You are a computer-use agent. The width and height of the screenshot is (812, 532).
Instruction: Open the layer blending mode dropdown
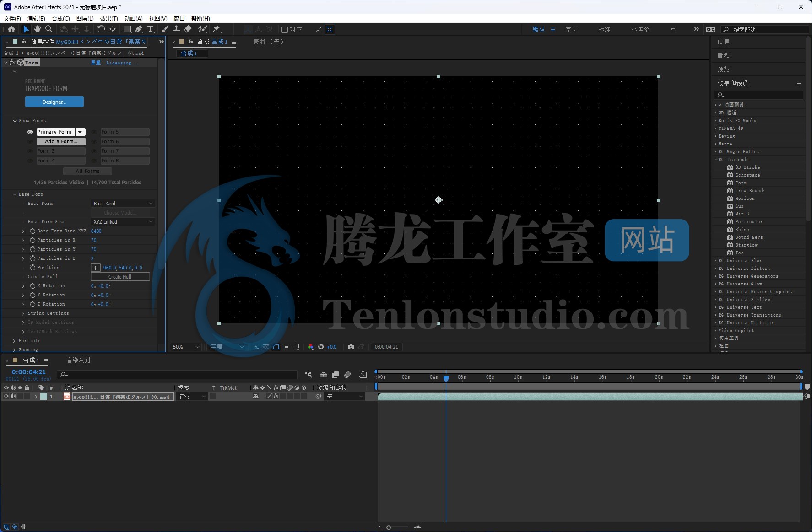click(x=192, y=397)
